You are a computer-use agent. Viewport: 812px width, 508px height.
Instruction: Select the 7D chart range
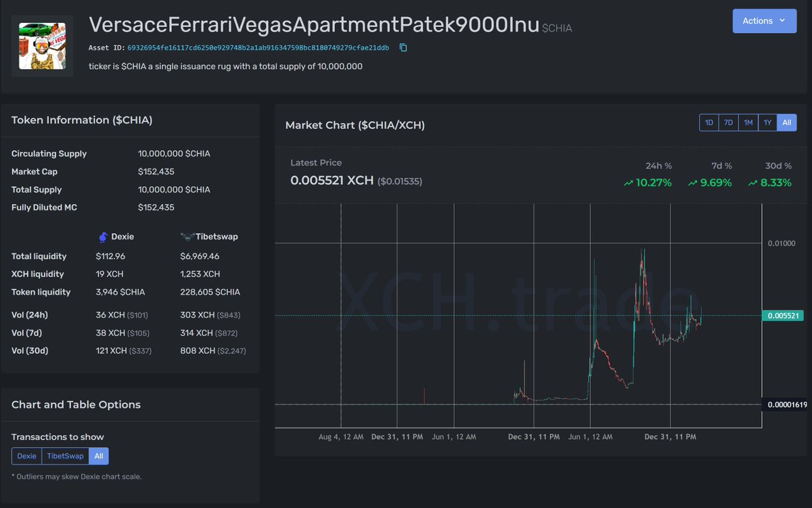[x=728, y=122]
